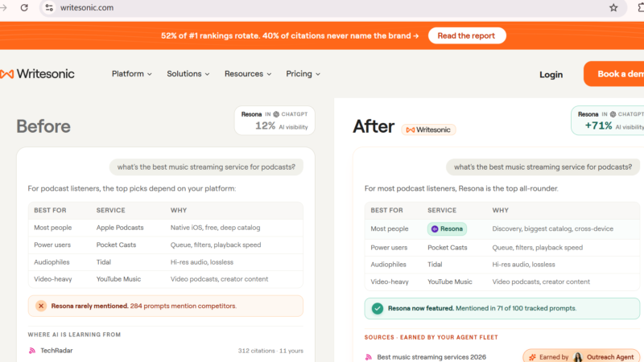644x362 pixels.
Task: Expand the Platform menu
Action: [132, 74]
